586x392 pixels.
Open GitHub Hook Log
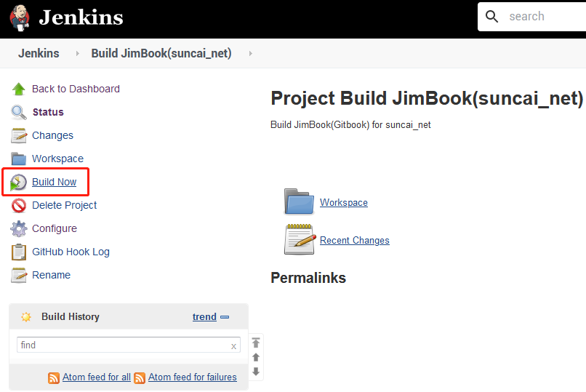(x=71, y=252)
